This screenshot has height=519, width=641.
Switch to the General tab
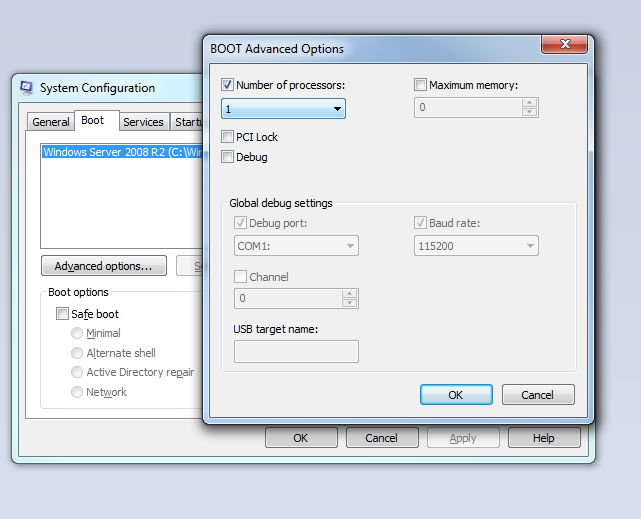50,122
